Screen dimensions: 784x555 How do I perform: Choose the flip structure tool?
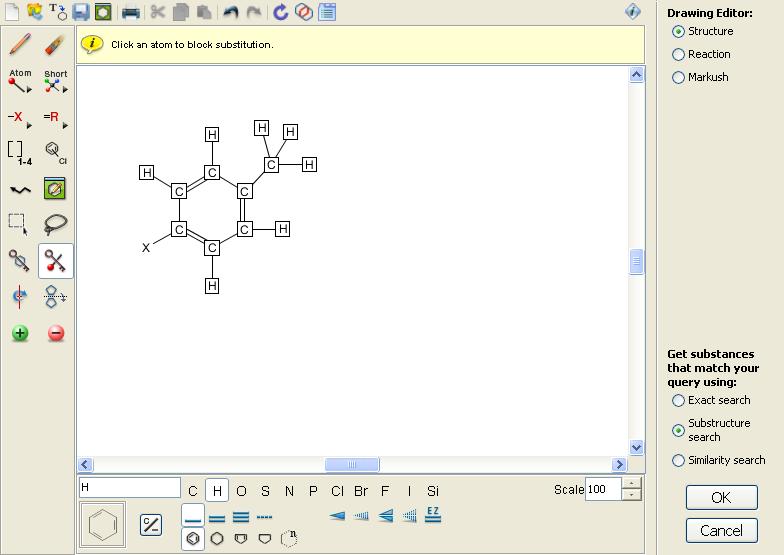click(x=55, y=296)
